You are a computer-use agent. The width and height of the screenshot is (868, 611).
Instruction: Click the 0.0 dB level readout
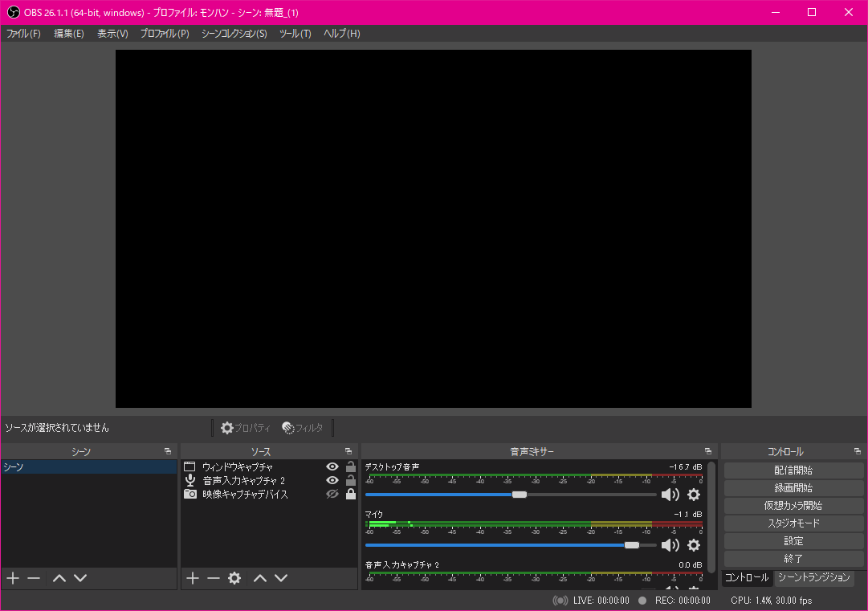(691, 565)
